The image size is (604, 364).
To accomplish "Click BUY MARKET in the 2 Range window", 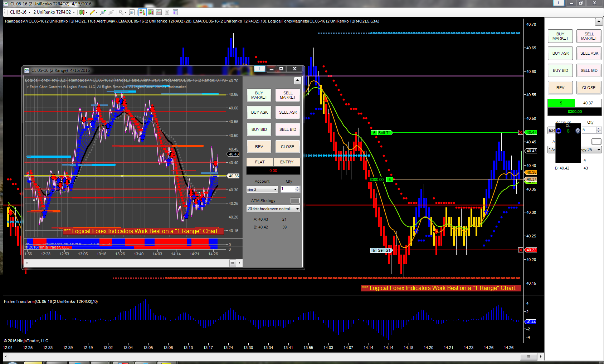I will point(259,95).
